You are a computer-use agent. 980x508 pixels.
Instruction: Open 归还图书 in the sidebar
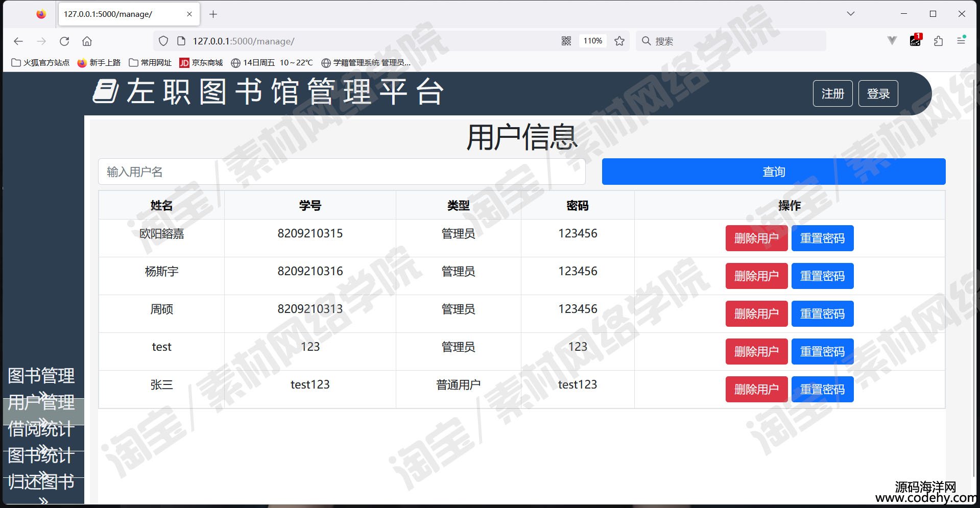click(41, 482)
